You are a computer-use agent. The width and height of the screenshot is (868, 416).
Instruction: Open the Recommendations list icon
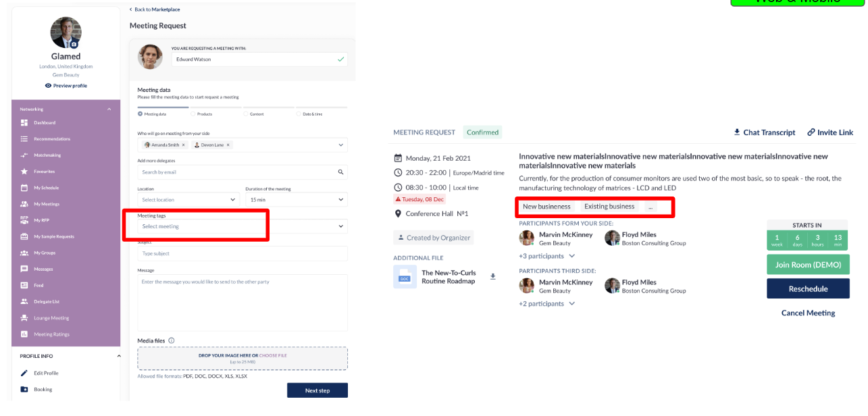pyautogui.click(x=24, y=139)
